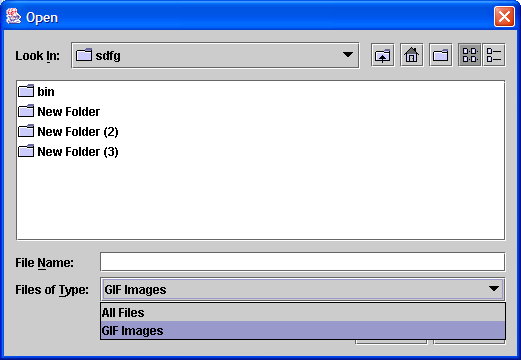Expand the Files of Type combo box
The width and height of the screenshot is (521, 360).
[303, 289]
